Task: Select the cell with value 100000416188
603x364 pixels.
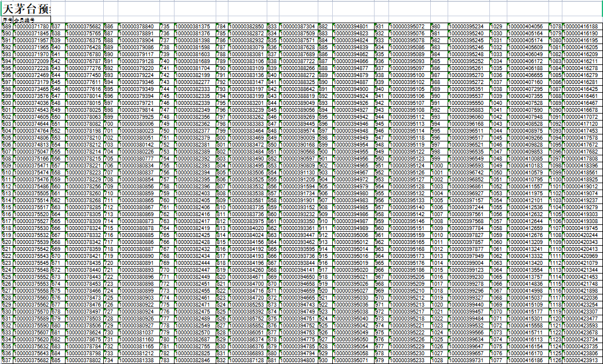Action: point(582,27)
